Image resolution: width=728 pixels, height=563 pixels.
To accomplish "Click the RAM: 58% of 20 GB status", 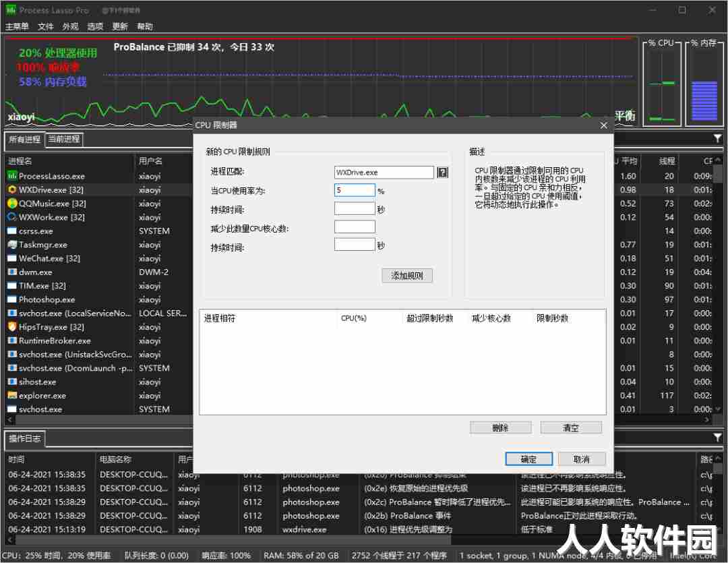I will pyautogui.click(x=301, y=556).
